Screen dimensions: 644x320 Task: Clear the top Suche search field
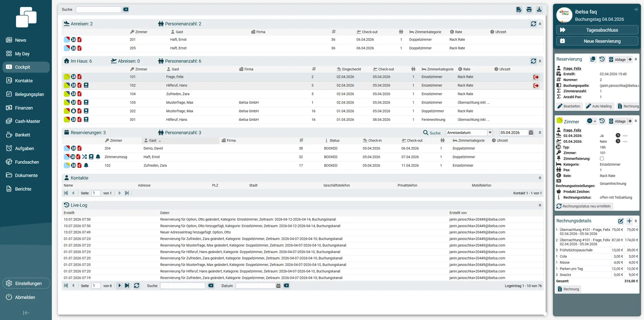pyautogui.click(x=126, y=9)
